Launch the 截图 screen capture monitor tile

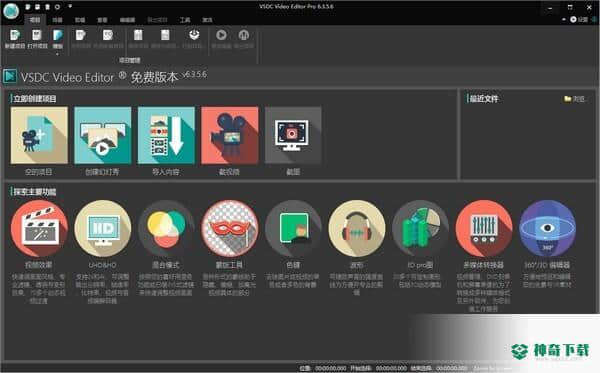(x=293, y=135)
